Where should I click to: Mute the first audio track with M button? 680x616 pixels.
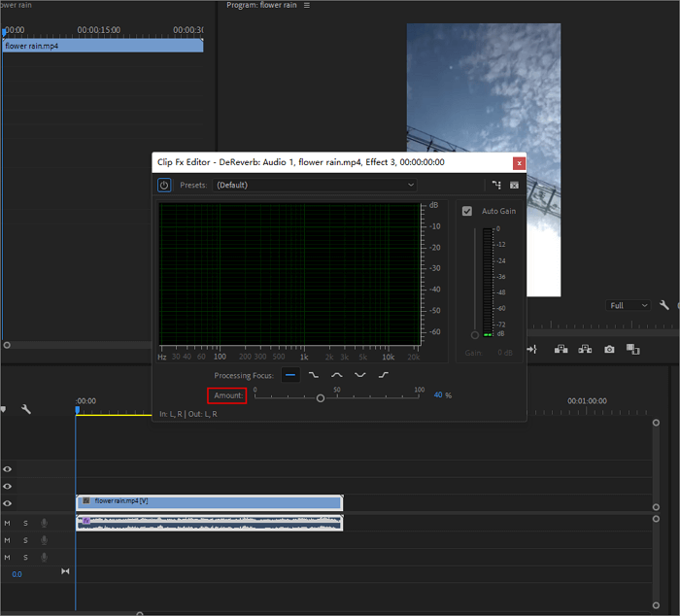pyautogui.click(x=8, y=523)
